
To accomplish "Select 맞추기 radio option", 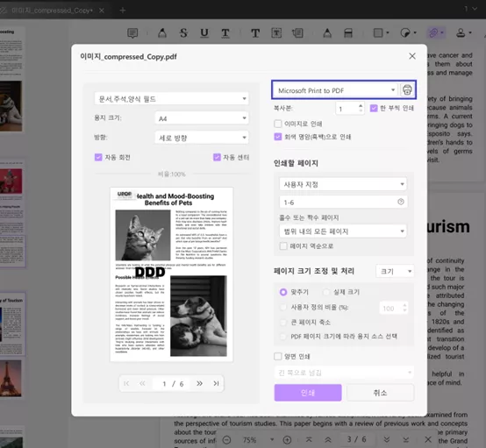I will tap(283, 292).
